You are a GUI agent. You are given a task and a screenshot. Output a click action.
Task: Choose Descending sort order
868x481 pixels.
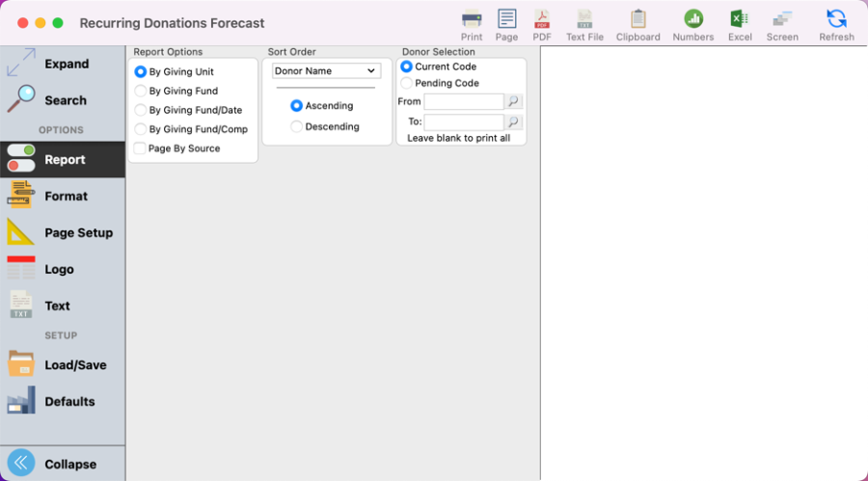[297, 126]
